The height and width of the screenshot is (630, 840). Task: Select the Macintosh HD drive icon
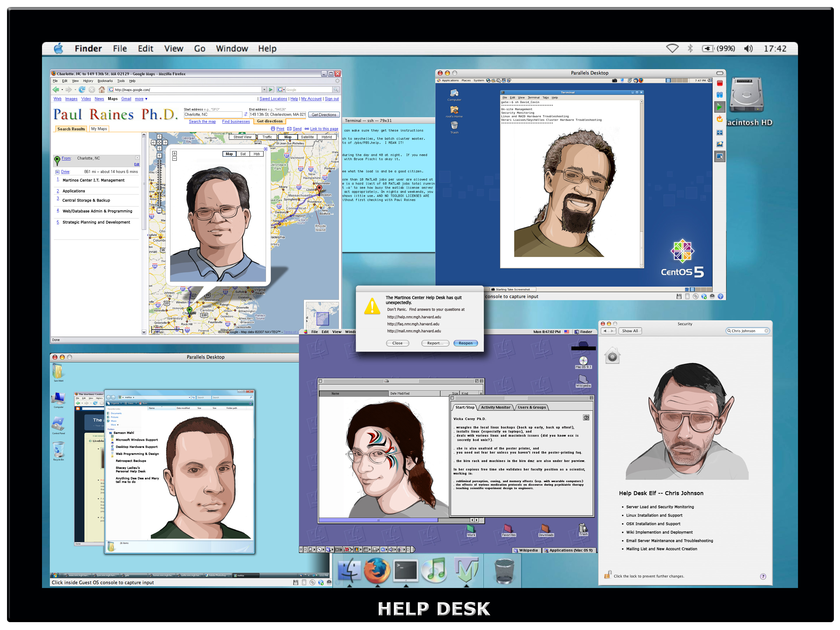(747, 95)
